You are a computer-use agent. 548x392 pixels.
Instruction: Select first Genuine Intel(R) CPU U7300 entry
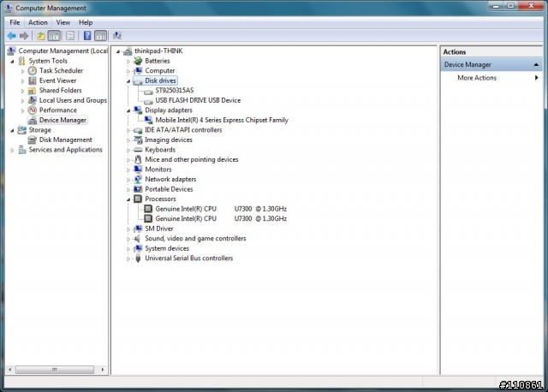click(x=221, y=209)
